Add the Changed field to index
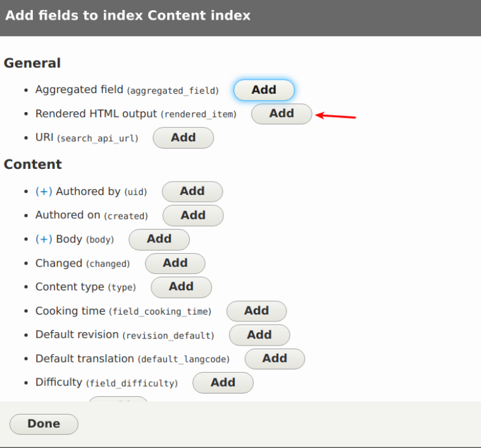 175,263
